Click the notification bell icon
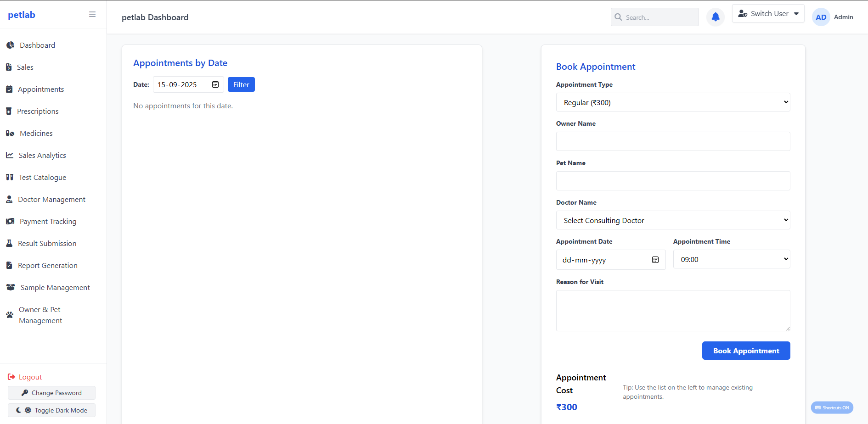Image resolution: width=868 pixels, height=424 pixels. tap(715, 17)
